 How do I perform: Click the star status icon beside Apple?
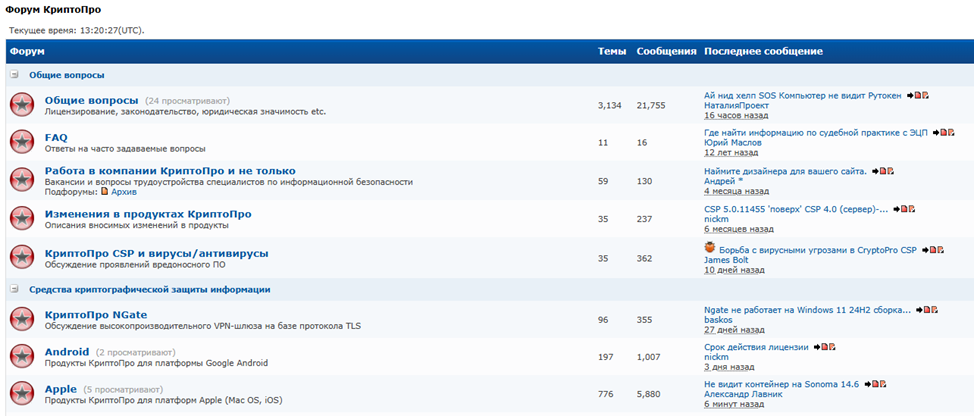(22, 394)
